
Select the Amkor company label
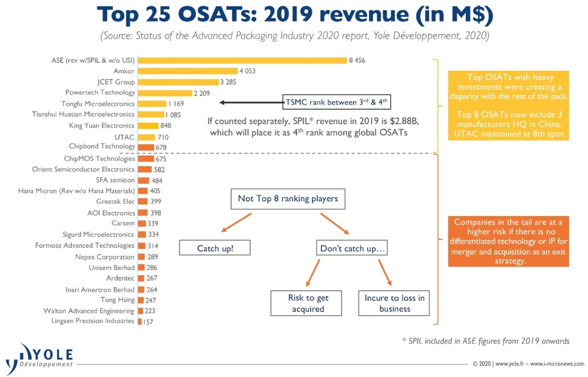click(124, 71)
